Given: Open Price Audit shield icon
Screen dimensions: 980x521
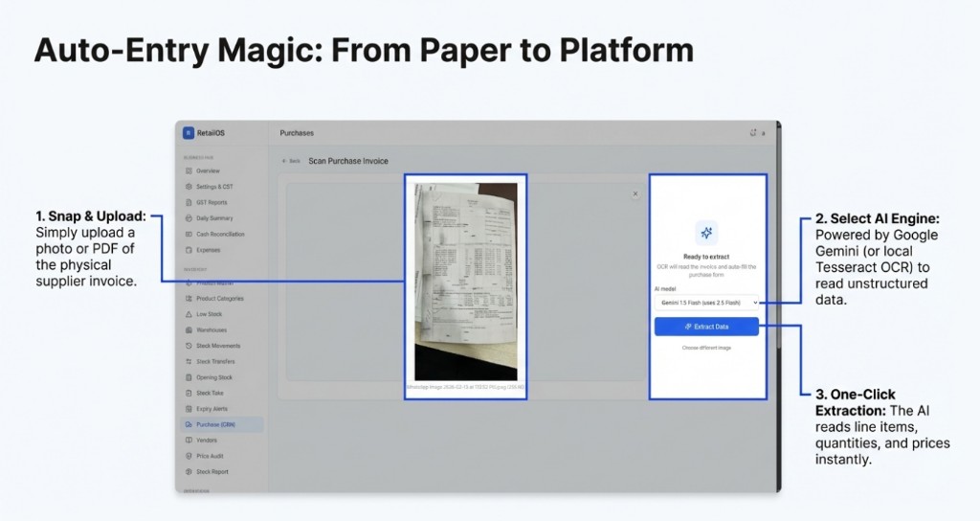Looking at the screenshot, I should pyautogui.click(x=189, y=456).
